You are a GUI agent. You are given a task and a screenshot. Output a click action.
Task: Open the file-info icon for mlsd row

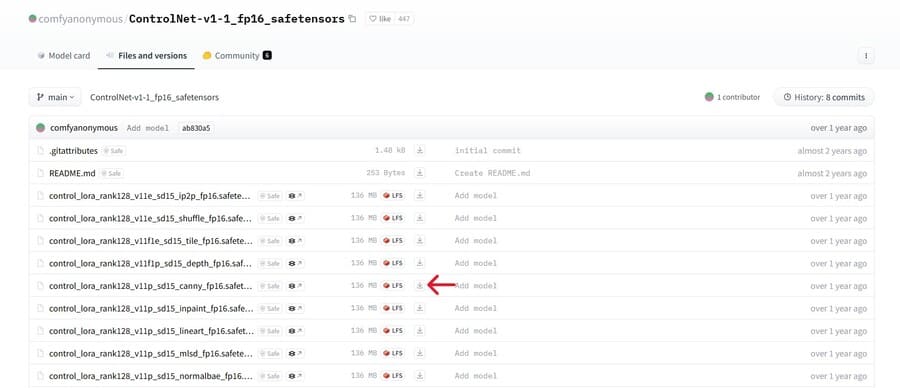tap(295, 353)
